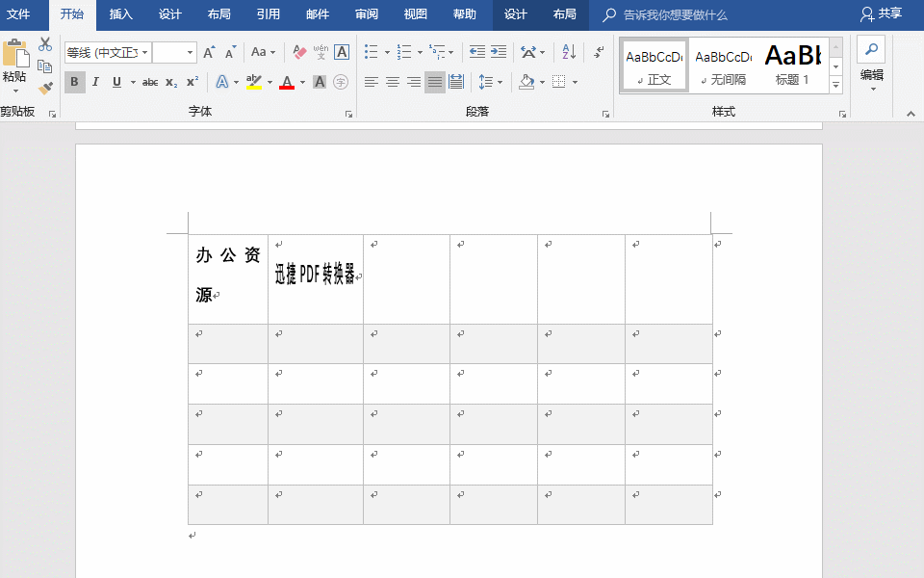Open the 文件 menu
This screenshot has height=578, width=924.
[18, 14]
